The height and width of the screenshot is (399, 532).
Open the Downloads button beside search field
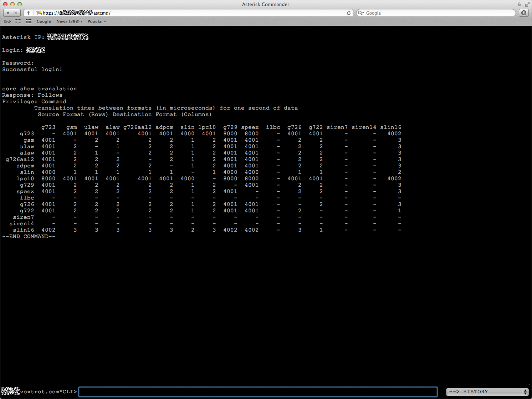[x=523, y=13]
